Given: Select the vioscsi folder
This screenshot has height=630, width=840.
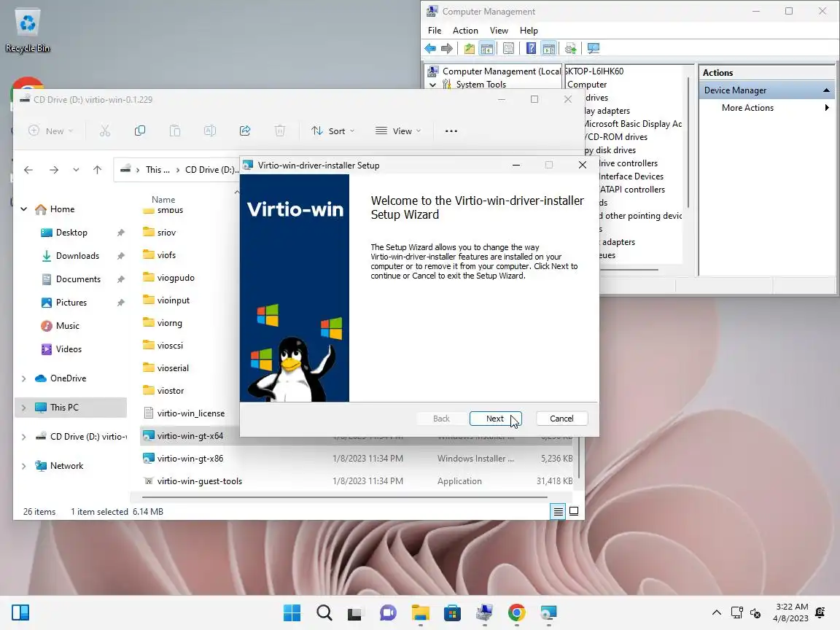Looking at the screenshot, I should click(x=170, y=346).
